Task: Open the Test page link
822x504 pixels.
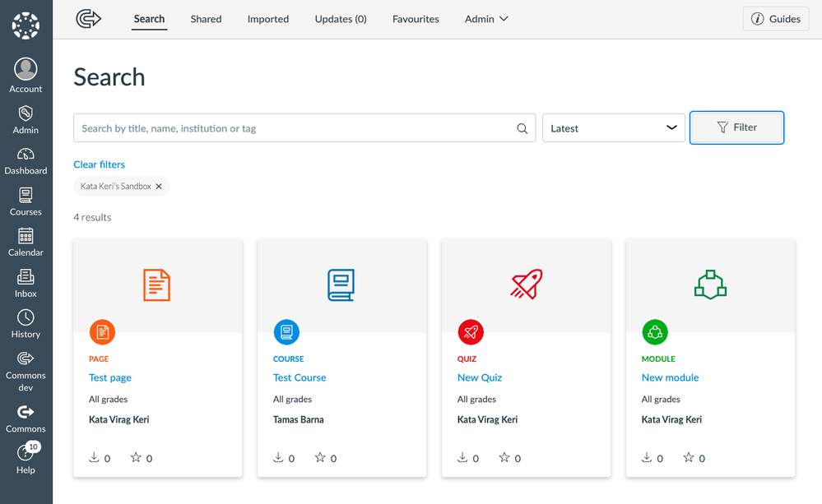Action: click(110, 377)
